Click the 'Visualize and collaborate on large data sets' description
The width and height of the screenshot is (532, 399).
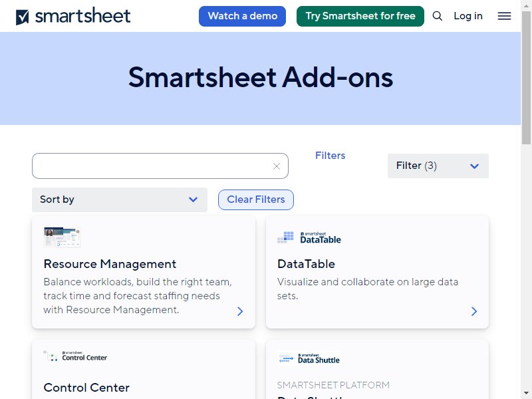368,289
